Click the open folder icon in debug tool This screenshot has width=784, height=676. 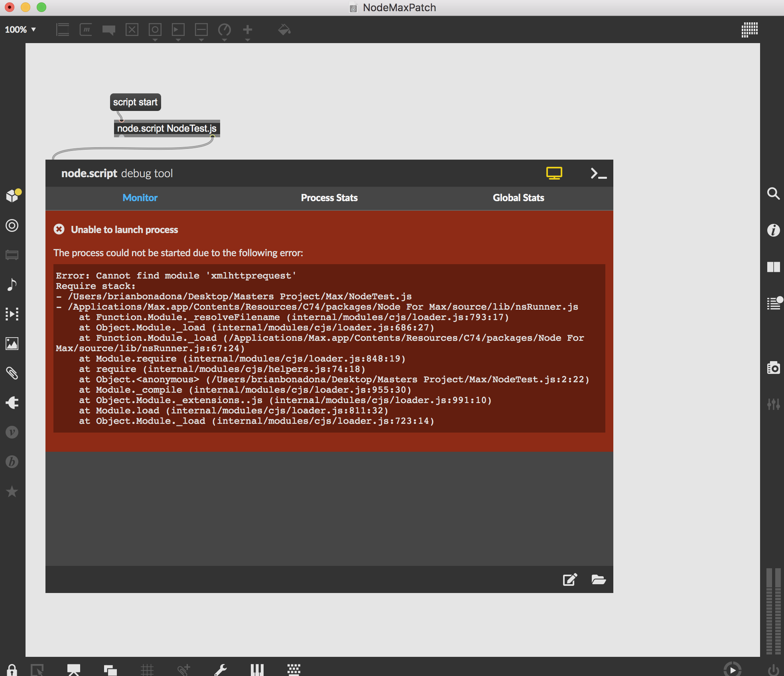598,579
